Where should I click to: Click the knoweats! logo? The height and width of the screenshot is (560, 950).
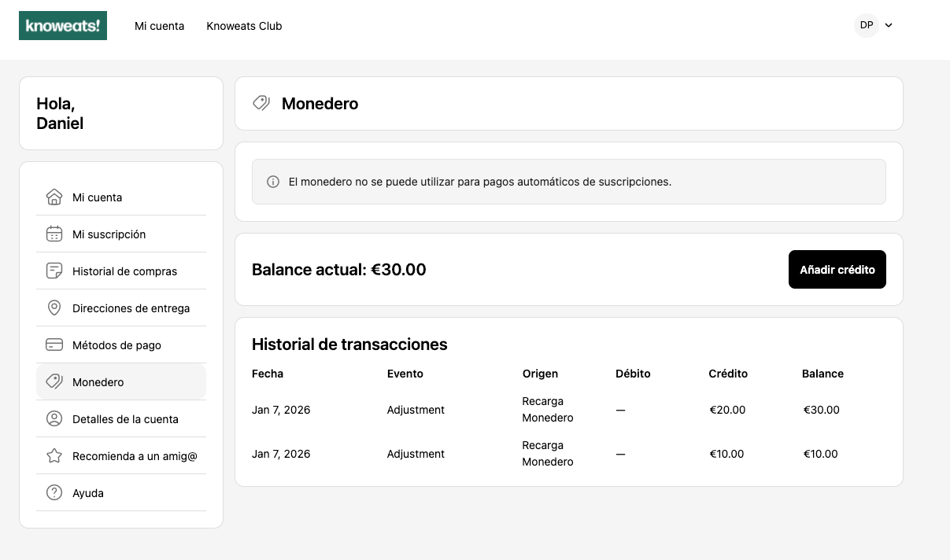tap(63, 25)
